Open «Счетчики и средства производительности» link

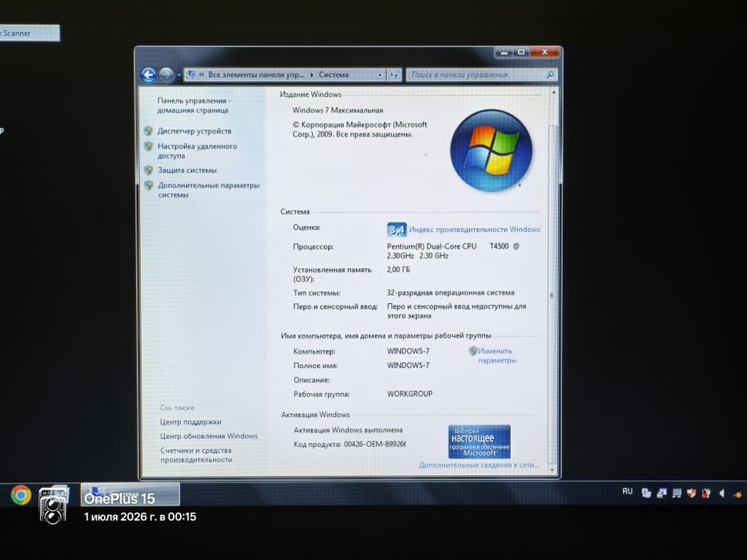pyautogui.click(x=196, y=455)
